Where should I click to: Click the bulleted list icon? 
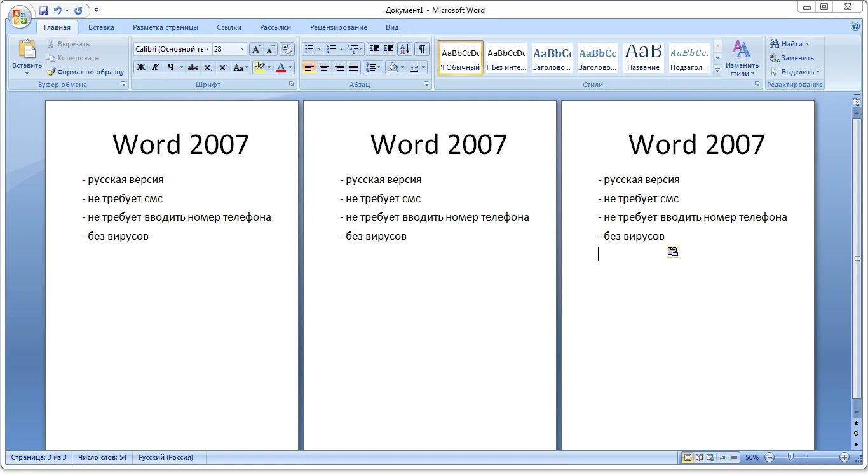(309, 49)
